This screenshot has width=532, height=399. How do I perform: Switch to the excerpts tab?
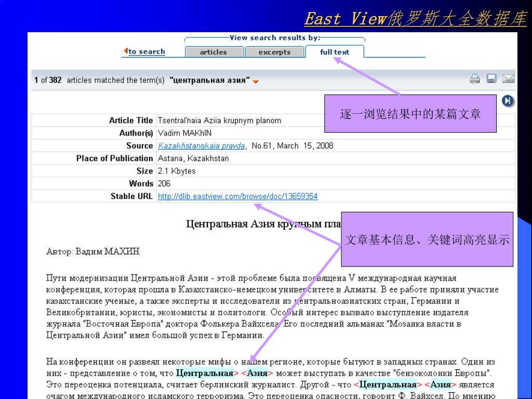pyautogui.click(x=274, y=52)
